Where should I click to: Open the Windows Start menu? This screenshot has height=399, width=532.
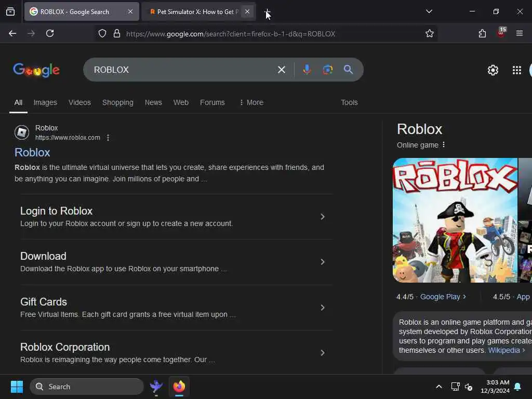(17, 387)
